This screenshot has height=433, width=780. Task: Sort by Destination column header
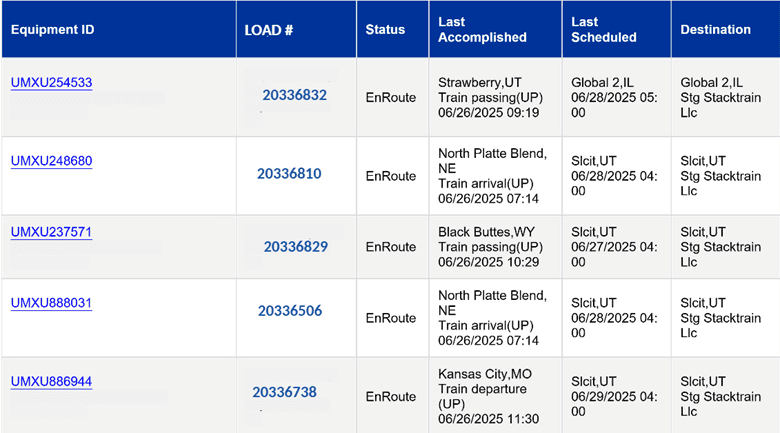click(715, 30)
